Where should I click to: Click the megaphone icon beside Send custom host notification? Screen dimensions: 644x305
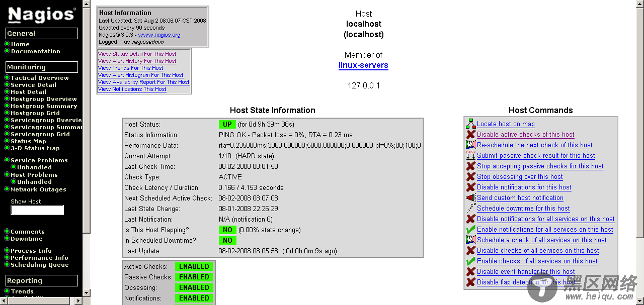click(x=470, y=197)
